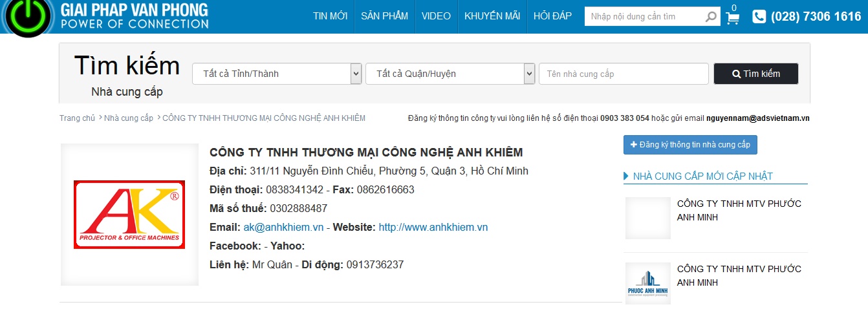Image resolution: width=868 pixels, height=309 pixels.
Task: Open SẢN PHẨM menu item
Action: pyautogui.click(x=384, y=16)
